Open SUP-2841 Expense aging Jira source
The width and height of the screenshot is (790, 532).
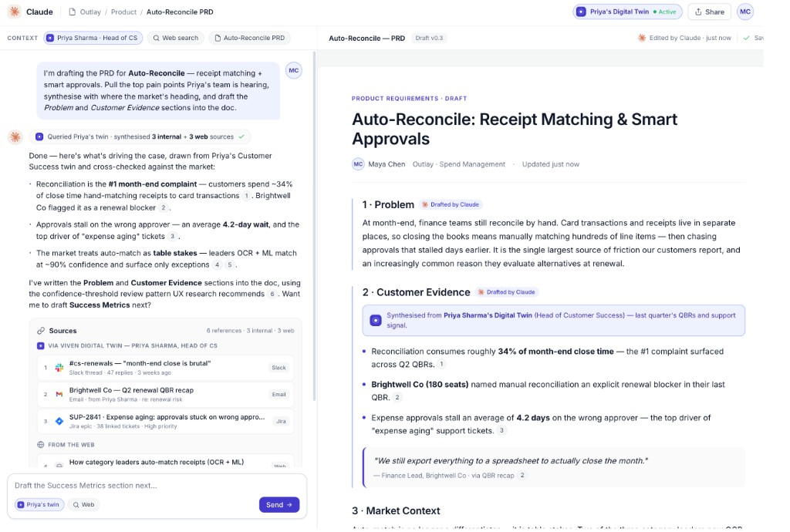[165, 421]
